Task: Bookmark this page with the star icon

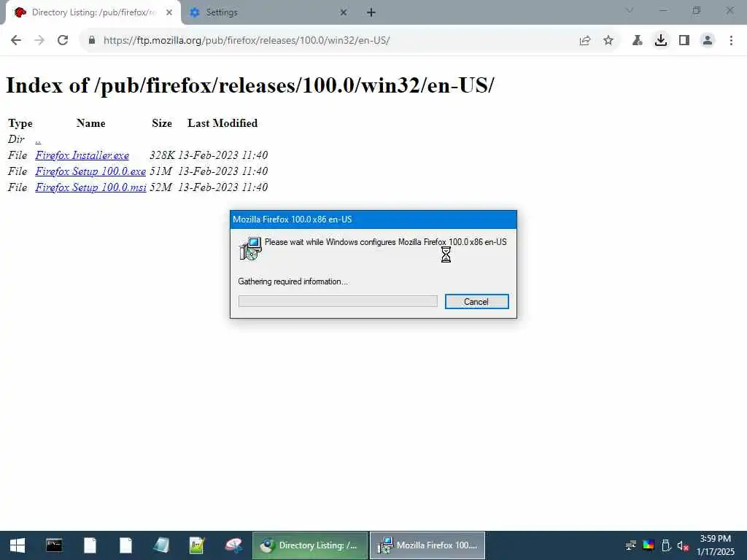Action: click(x=608, y=41)
